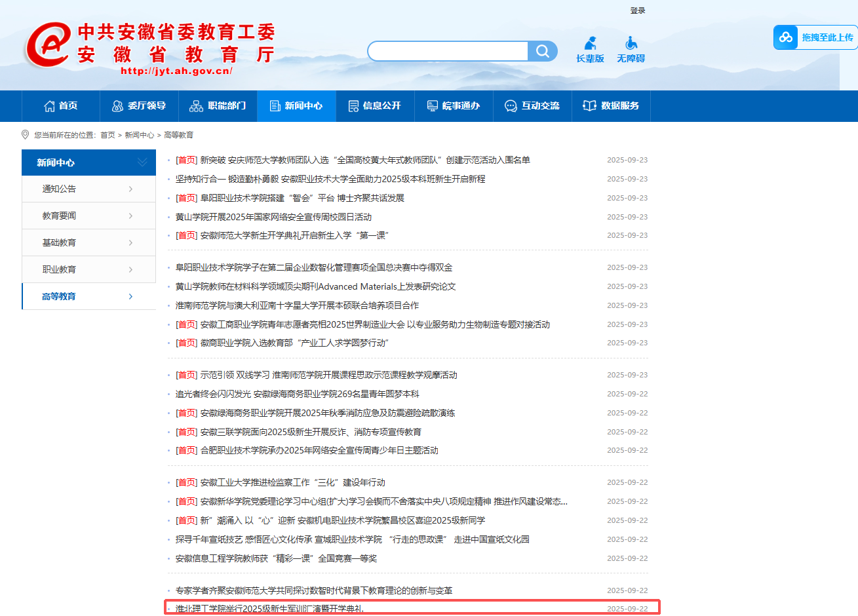Click the search magnifier icon
The width and height of the screenshot is (858, 616).
(543, 51)
